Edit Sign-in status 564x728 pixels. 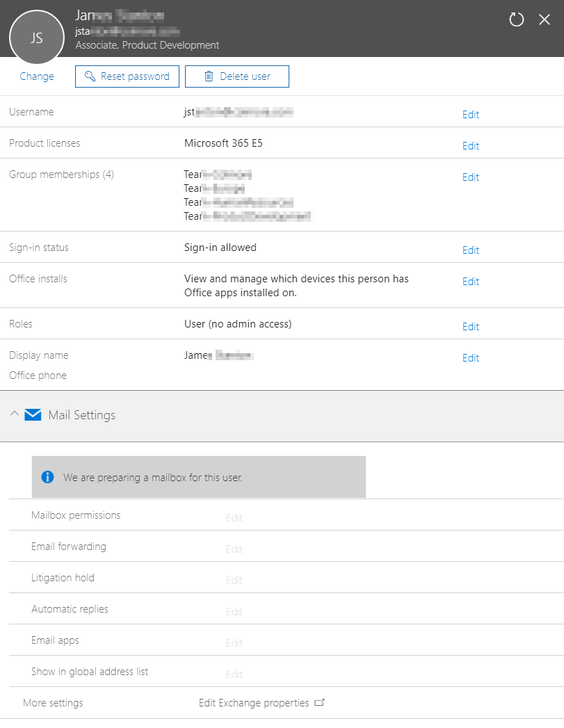click(x=471, y=250)
